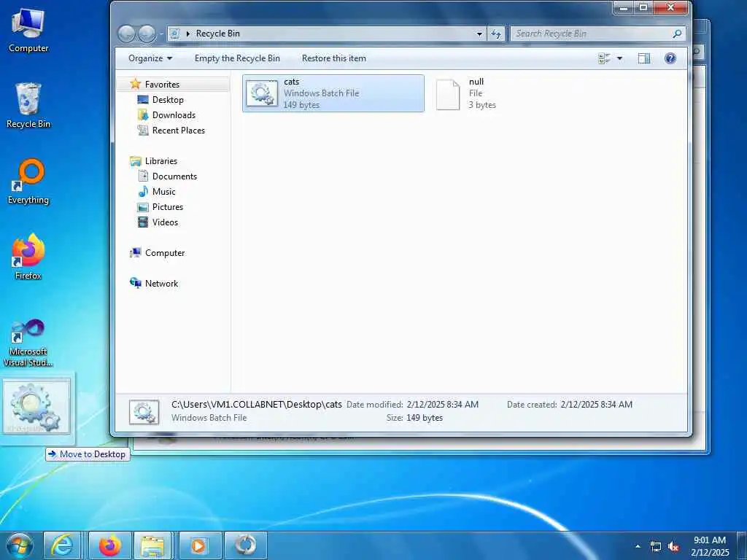Click the cats file name text
Screen dimensions: 747x560
coord(292,82)
